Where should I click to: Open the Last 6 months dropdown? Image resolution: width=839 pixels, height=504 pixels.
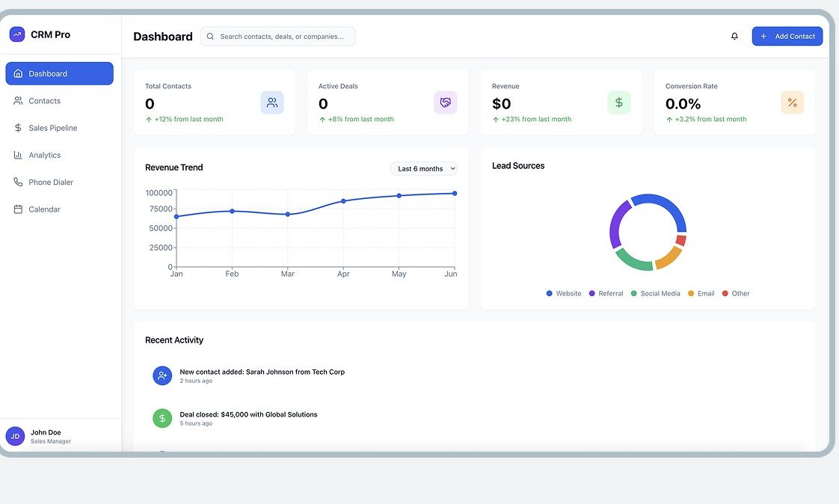424,168
